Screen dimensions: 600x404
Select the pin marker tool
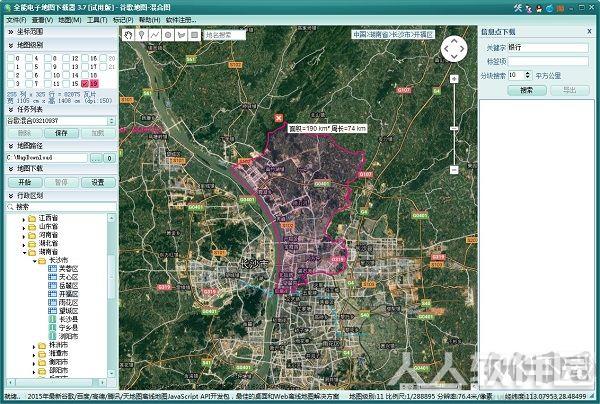tap(142, 35)
